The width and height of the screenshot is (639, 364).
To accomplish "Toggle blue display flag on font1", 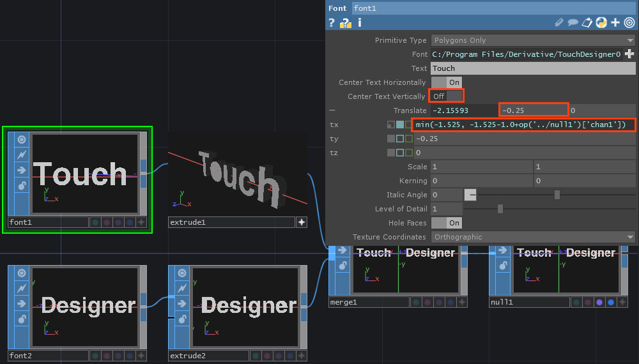I will click(130, 222).
